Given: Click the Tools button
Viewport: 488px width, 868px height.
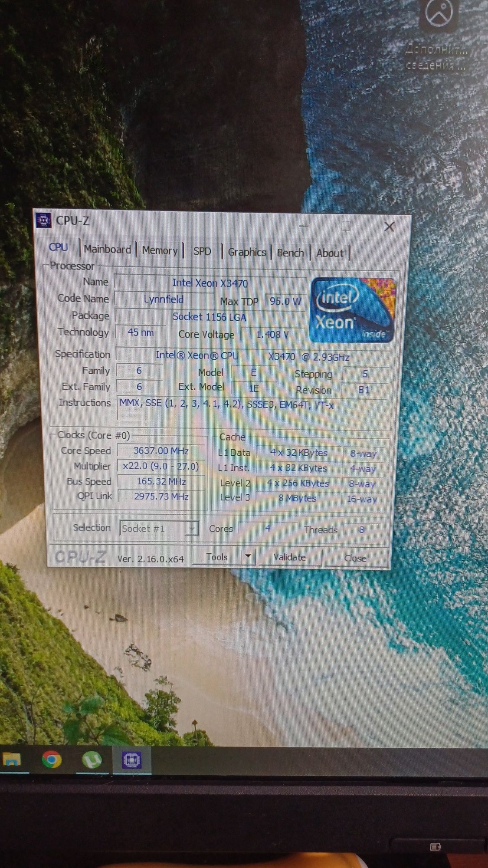Looking at the screenshot, I should pyautogui.click(x=217, y=557).
